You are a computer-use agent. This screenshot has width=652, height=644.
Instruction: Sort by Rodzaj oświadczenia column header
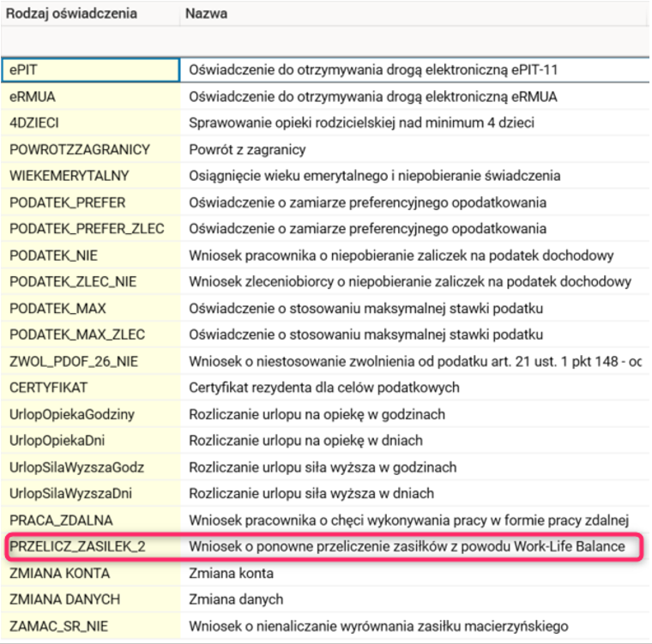pos(90,14)
